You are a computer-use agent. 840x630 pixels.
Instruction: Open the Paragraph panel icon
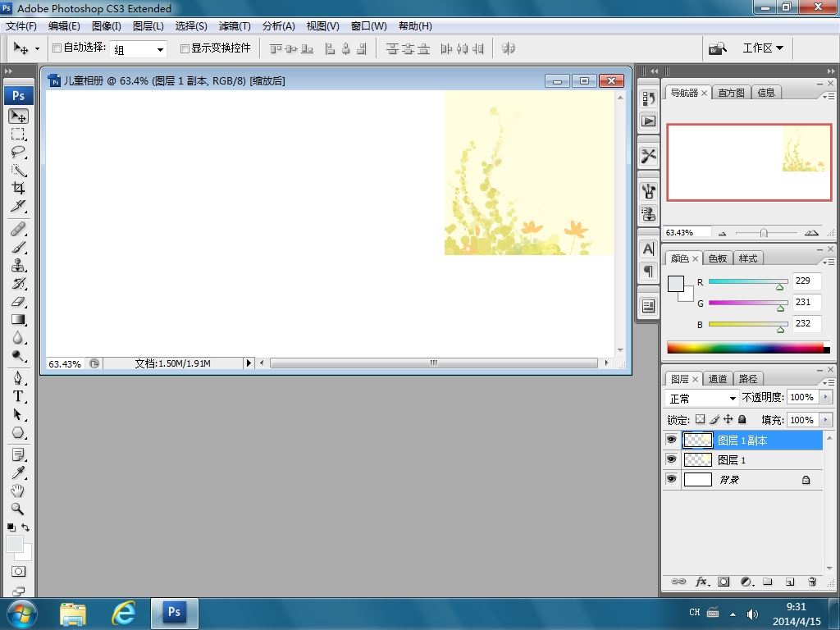649,271
